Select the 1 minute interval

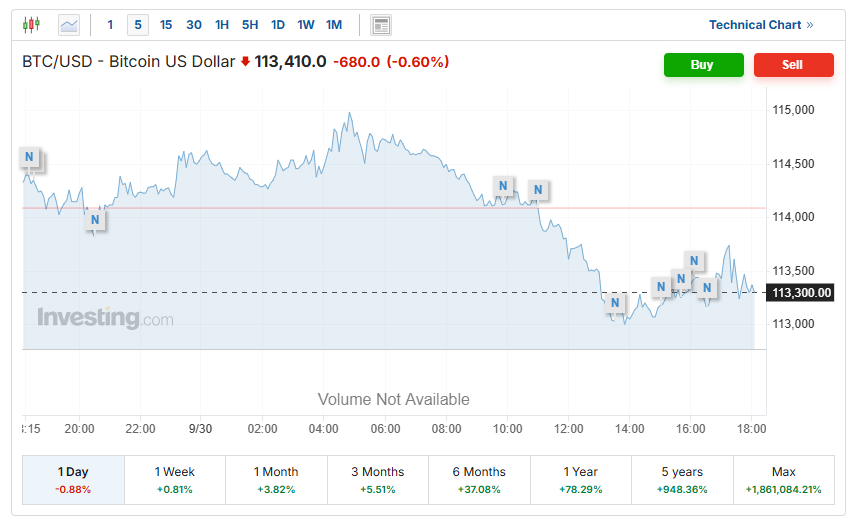[111, 25]
